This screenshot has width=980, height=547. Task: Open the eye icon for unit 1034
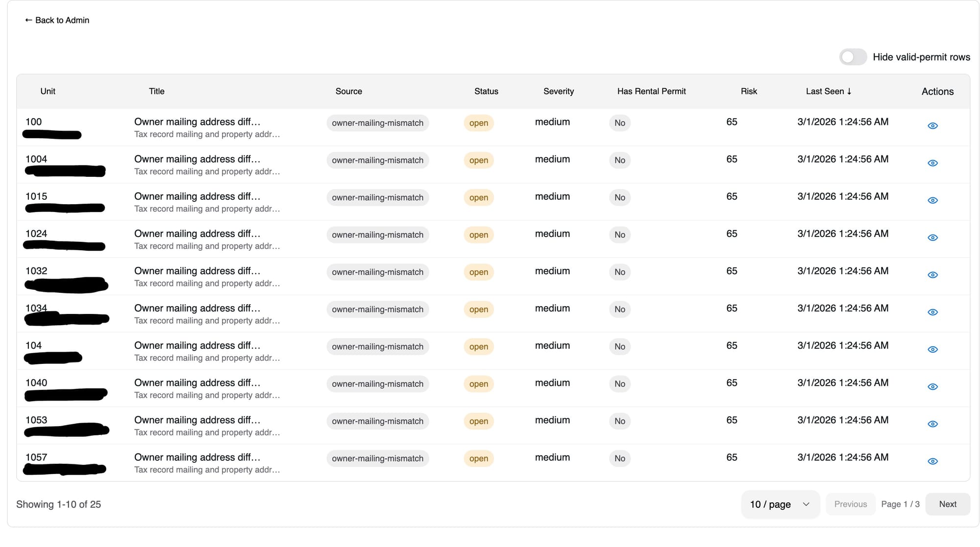pos(932,312)
